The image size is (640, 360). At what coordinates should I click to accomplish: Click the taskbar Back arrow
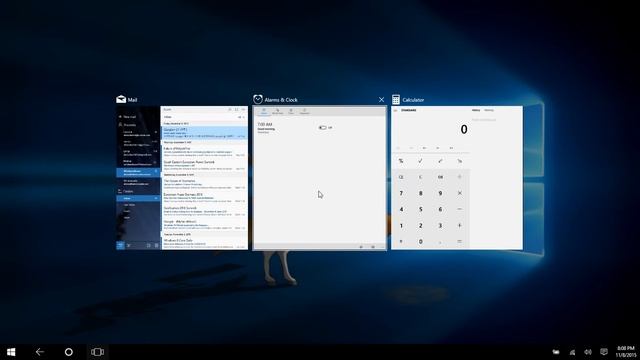click(40, 352)
